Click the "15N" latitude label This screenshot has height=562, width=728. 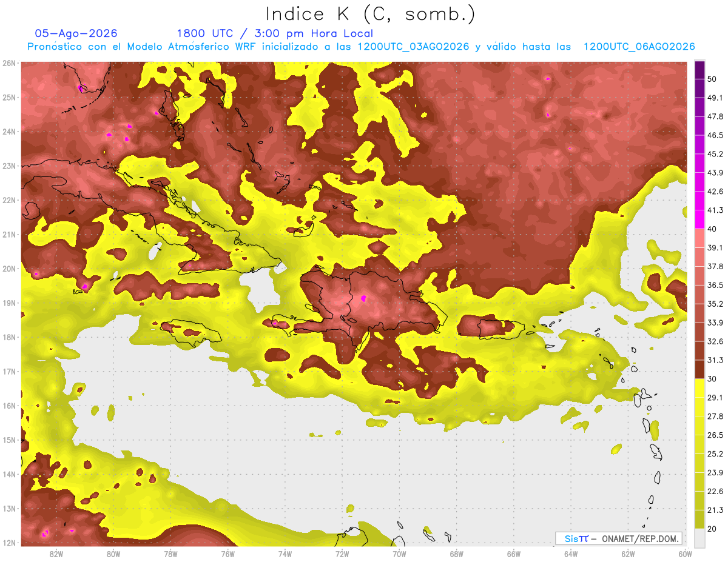pyautogui.click(x=9, y=440)
